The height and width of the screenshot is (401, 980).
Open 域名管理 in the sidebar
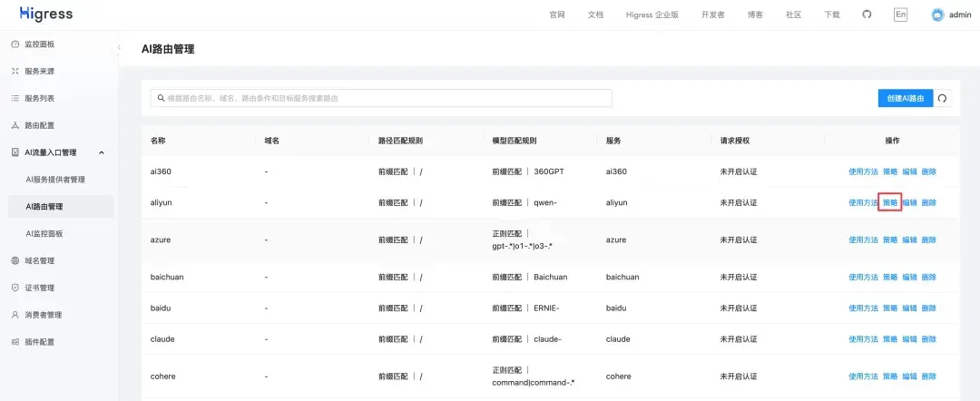(39, 260)
